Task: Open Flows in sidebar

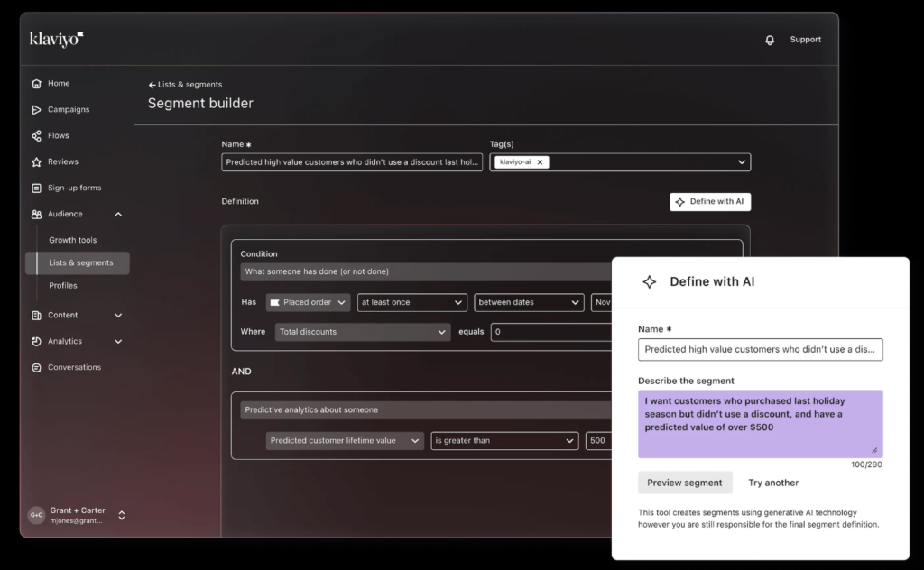Action: (x=59, y=135)
